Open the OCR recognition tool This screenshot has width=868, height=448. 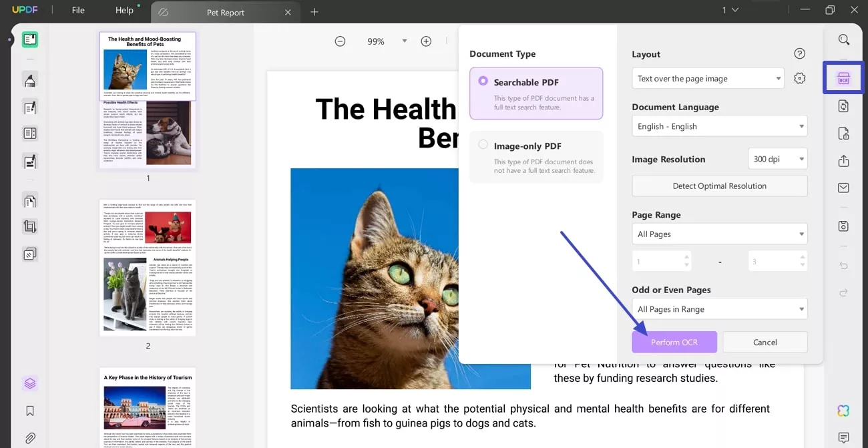[x=843, y=78]
